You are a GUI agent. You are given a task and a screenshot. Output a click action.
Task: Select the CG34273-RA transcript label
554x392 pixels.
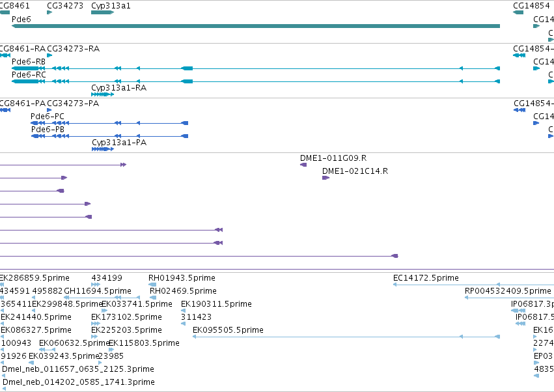(x=73, y=49)
